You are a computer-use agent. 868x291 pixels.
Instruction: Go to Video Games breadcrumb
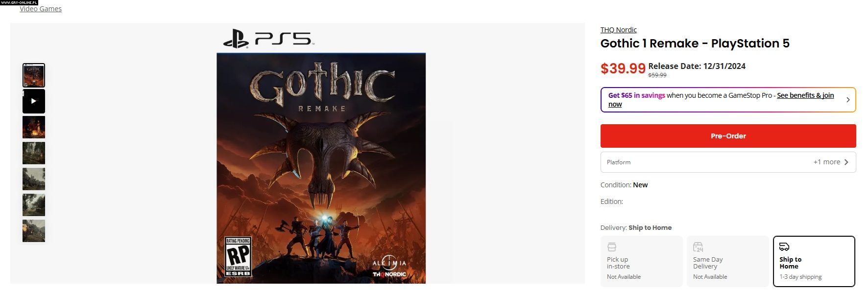point(41,9)
